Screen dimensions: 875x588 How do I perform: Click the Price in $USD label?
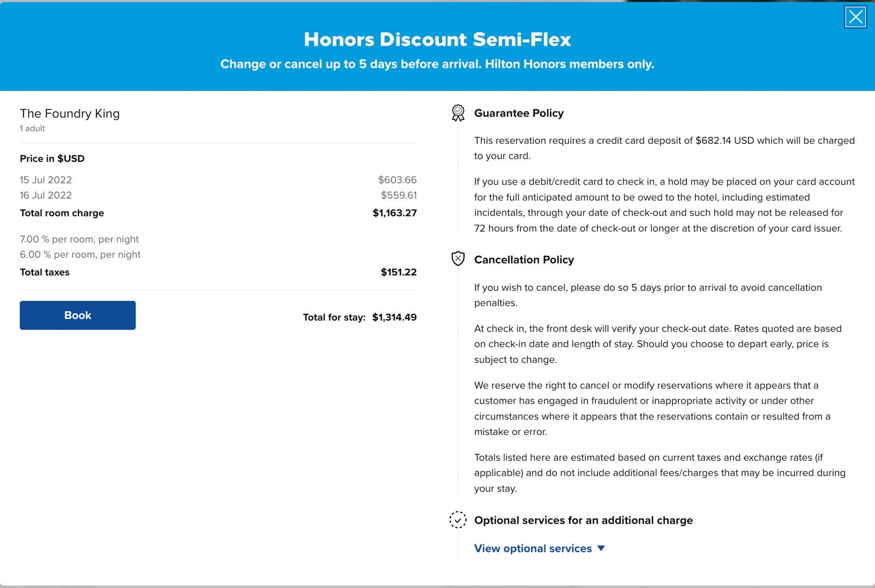(52, 158)
